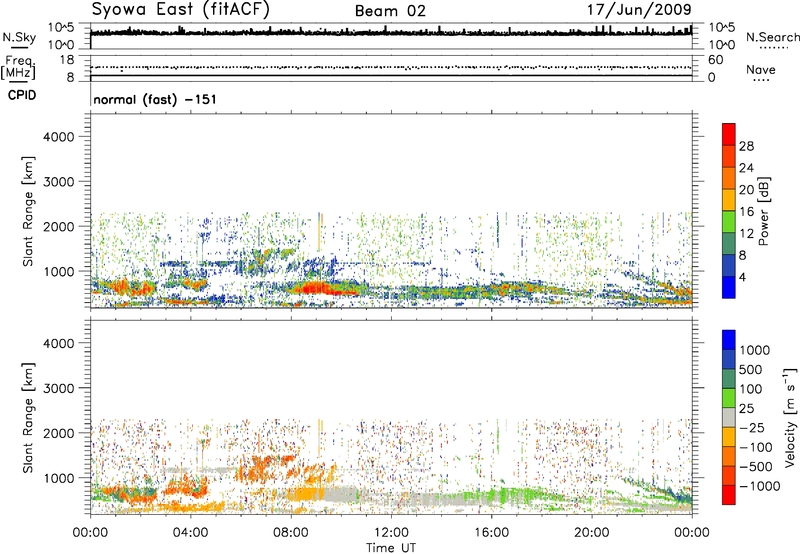Click the 'Velocity [m s-1]' colorbar label

(790, 417)
